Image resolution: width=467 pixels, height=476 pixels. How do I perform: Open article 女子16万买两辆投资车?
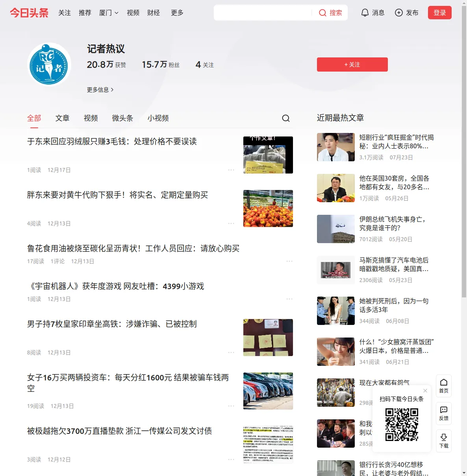[128, 383]
